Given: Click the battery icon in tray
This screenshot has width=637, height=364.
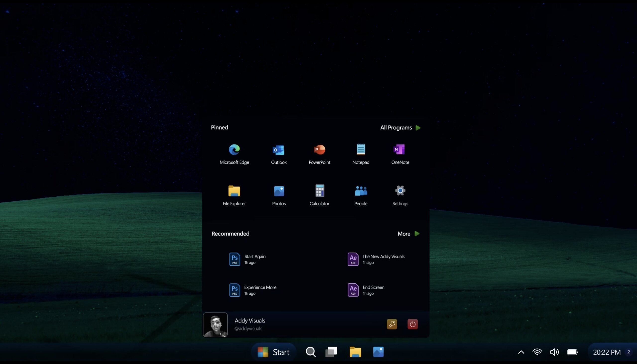Looking at the screenshot, I should (x=573, y=352).
